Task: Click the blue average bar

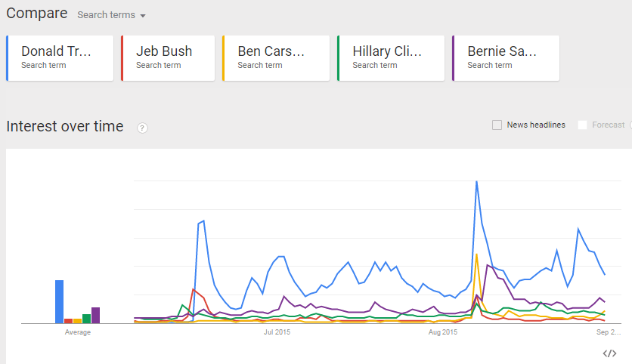Action: [59, 301]
